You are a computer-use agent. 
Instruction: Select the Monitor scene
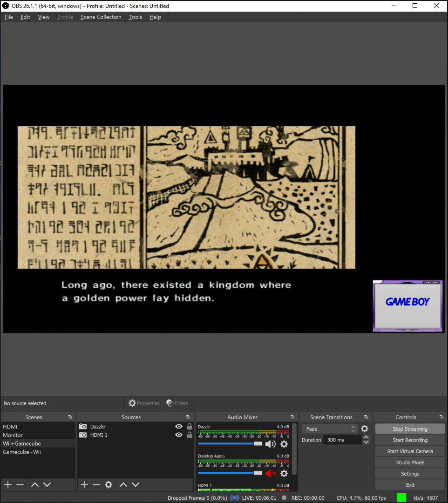point(38,435)
